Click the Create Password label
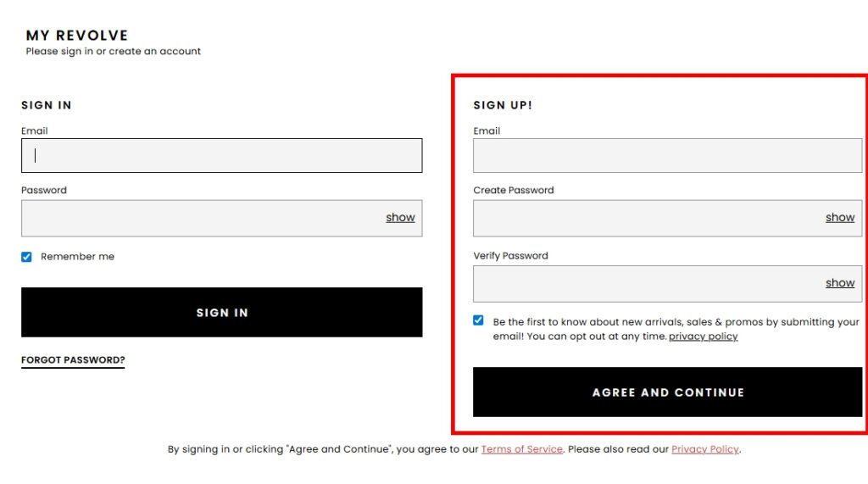The height and width of the screenshot is (484, 868). 514,191
